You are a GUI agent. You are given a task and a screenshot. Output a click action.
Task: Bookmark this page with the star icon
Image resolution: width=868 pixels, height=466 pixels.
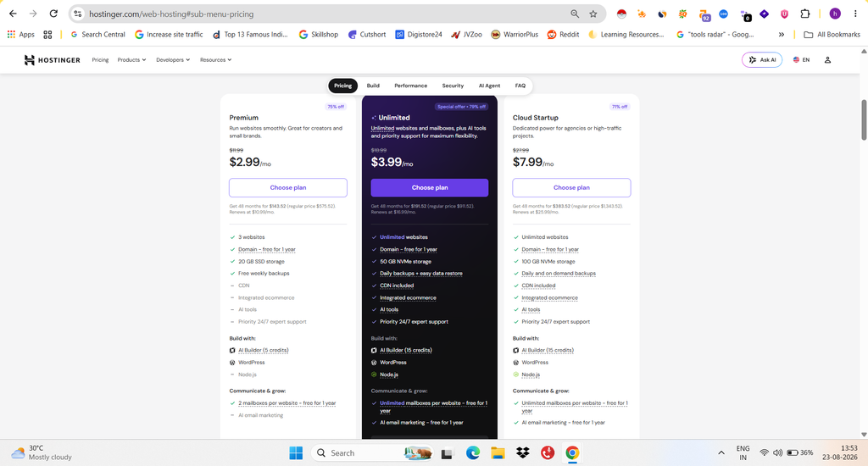tap(593, 14)
